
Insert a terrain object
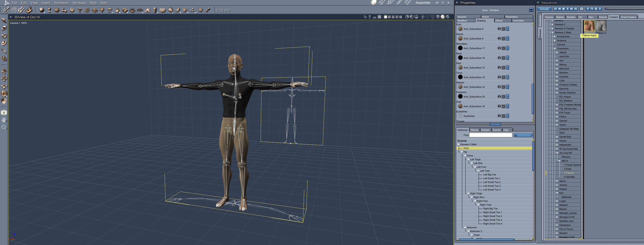(95, 10)
